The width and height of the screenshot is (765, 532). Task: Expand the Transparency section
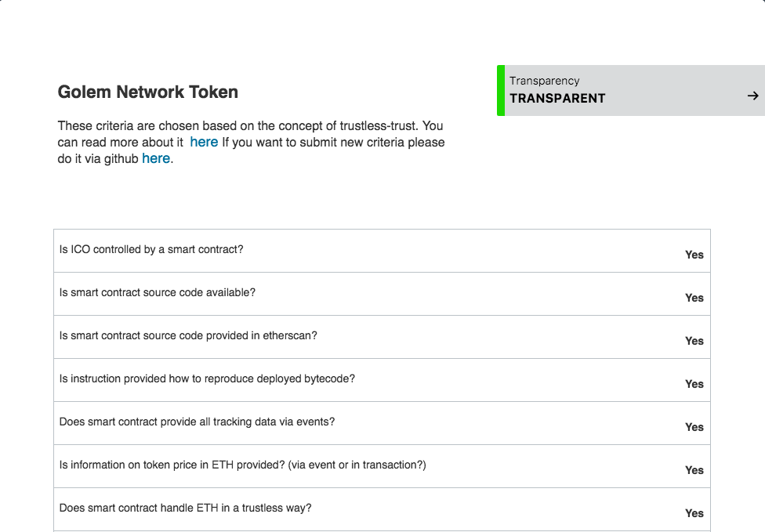tap(627, 90)
